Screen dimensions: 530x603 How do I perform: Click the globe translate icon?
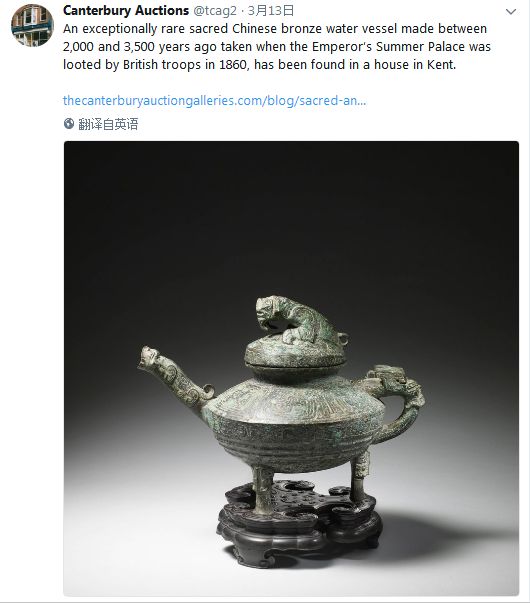coord(69,124)
